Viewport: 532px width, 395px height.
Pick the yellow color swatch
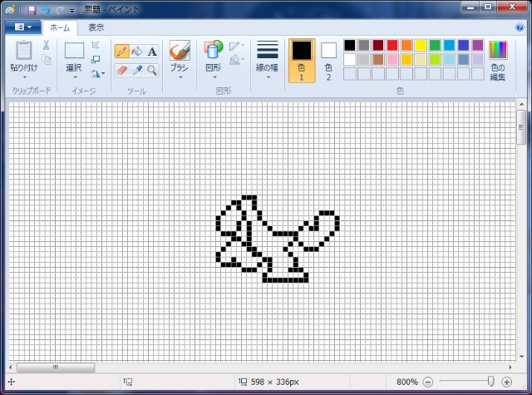421,45
